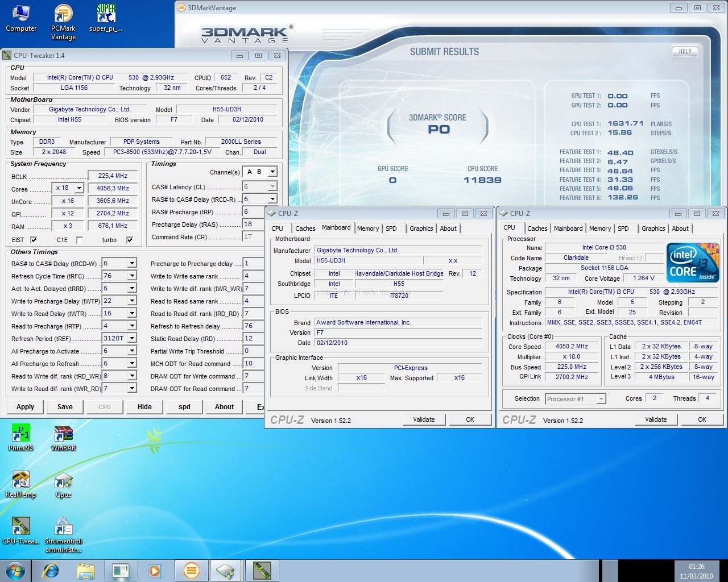Viewport: 728px width, 582px height.
Task: Open Windows Explorer from taskbar
Action: (86, 570)
